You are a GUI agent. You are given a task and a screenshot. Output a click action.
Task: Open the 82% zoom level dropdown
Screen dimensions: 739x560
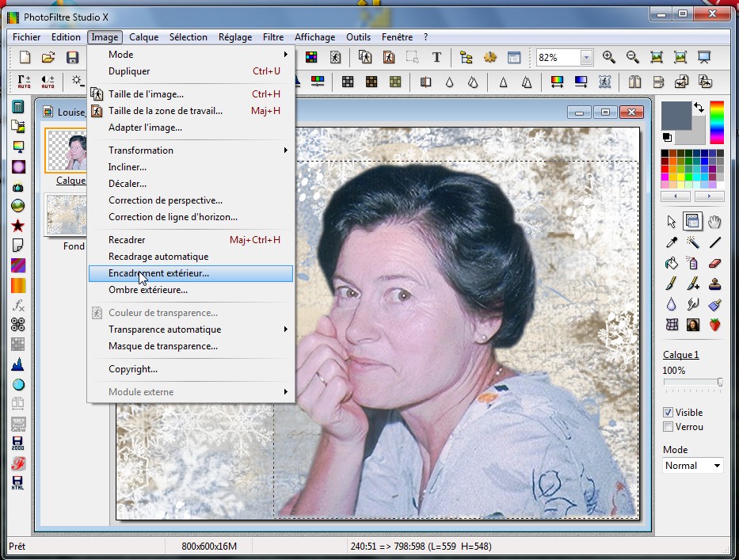tap(586, 58)
